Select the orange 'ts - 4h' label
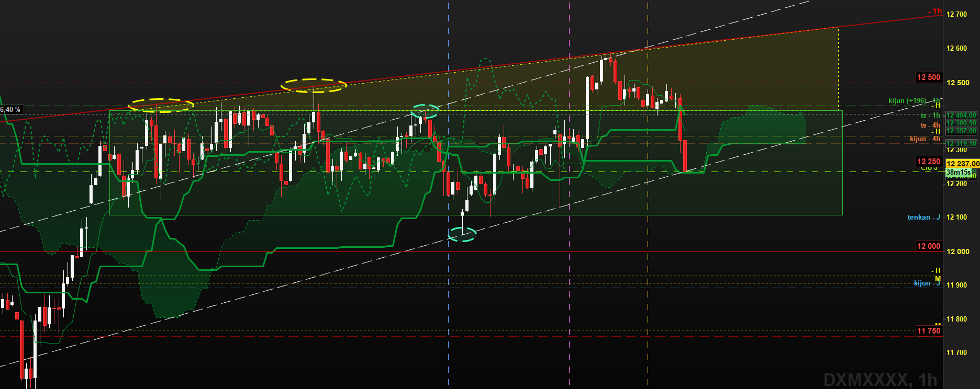 [930, 125]
